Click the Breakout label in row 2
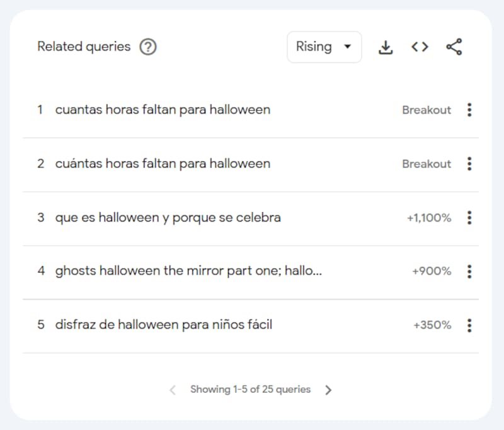This screenshot has width=504, height=430. [x=427, y=164]
